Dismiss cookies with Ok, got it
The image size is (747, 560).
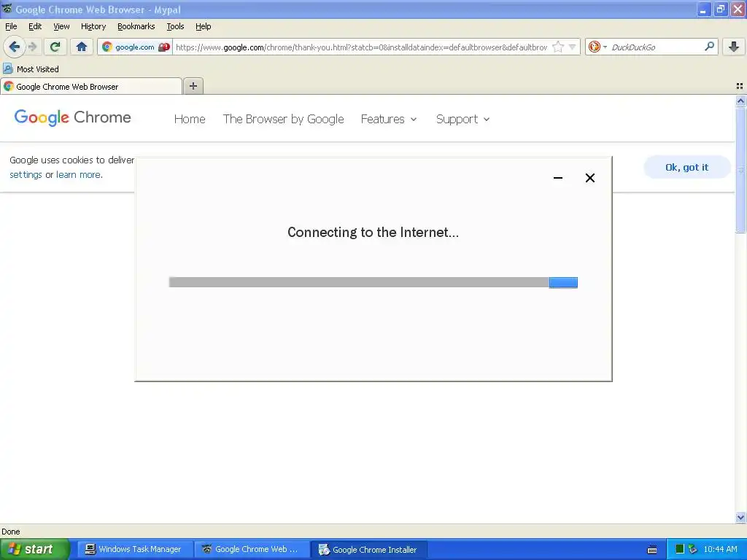click(x=686, y=167)
